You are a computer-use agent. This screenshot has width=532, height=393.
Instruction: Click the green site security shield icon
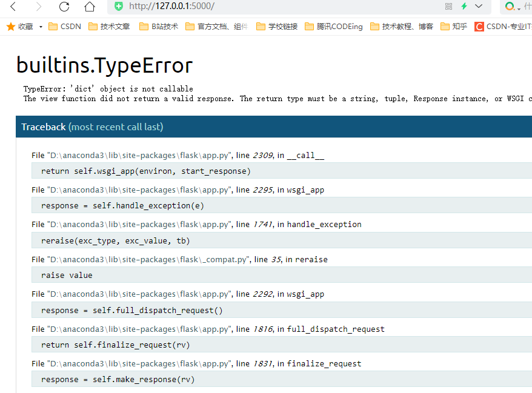(119, 6)
